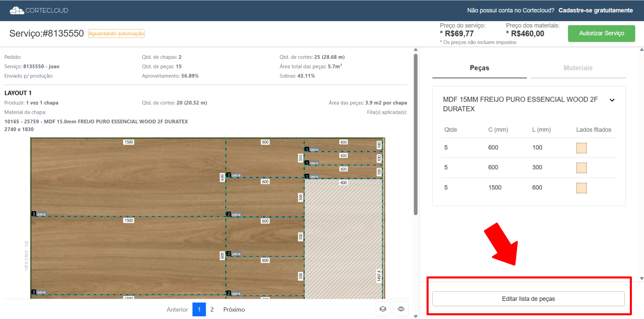This screenshot has height=319, width=644.
Task: Click the Qtd. de chapas: 2 text
Action: [x=162, y=57]
